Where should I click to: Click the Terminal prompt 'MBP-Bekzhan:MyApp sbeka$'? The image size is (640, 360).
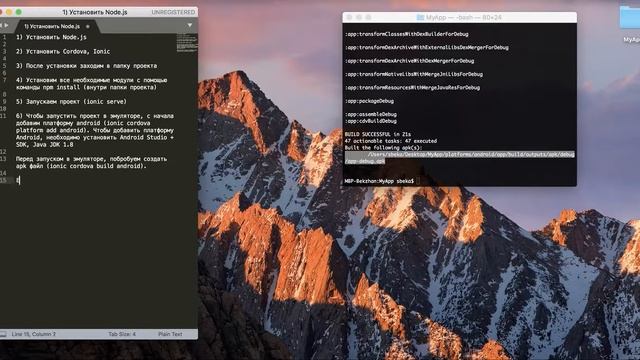379,181
